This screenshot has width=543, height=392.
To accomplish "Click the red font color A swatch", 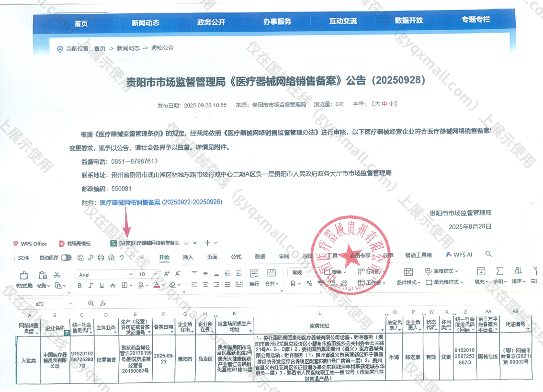I will pyautogui.click(x=157, y=285).
